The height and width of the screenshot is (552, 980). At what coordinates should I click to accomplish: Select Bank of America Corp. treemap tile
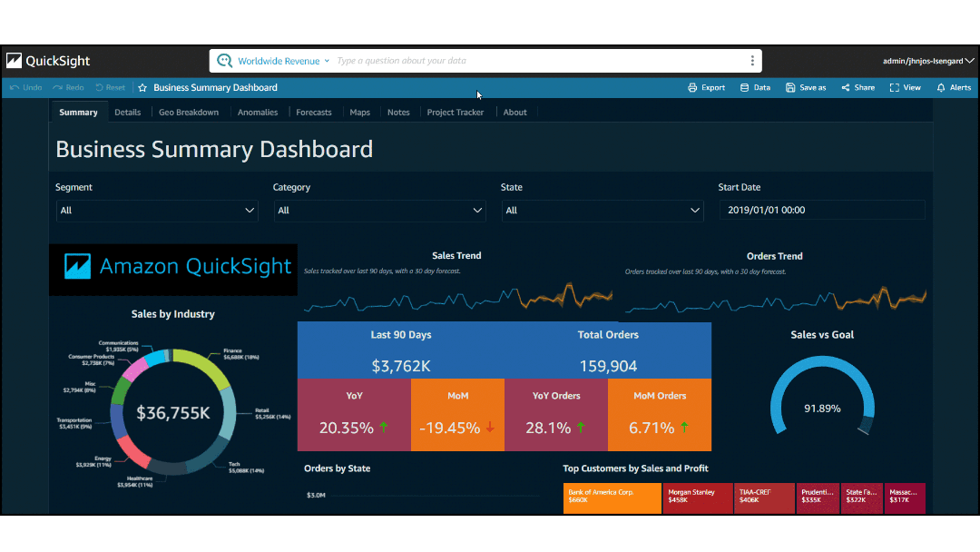(x=612, y=498)
